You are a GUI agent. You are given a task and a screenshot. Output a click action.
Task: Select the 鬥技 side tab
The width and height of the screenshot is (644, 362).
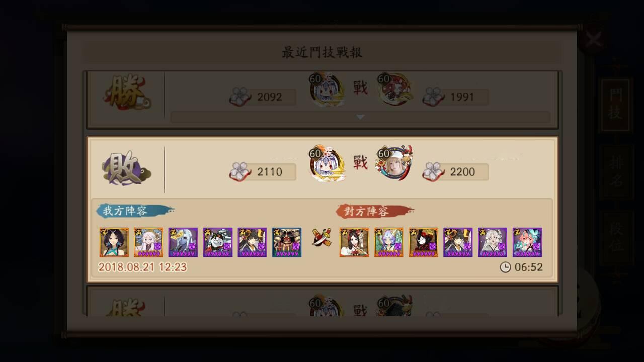coord(615,104)
